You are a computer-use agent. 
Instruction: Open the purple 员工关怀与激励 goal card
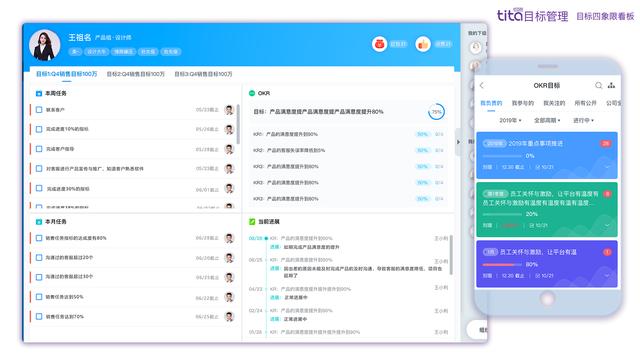[547, 264]
